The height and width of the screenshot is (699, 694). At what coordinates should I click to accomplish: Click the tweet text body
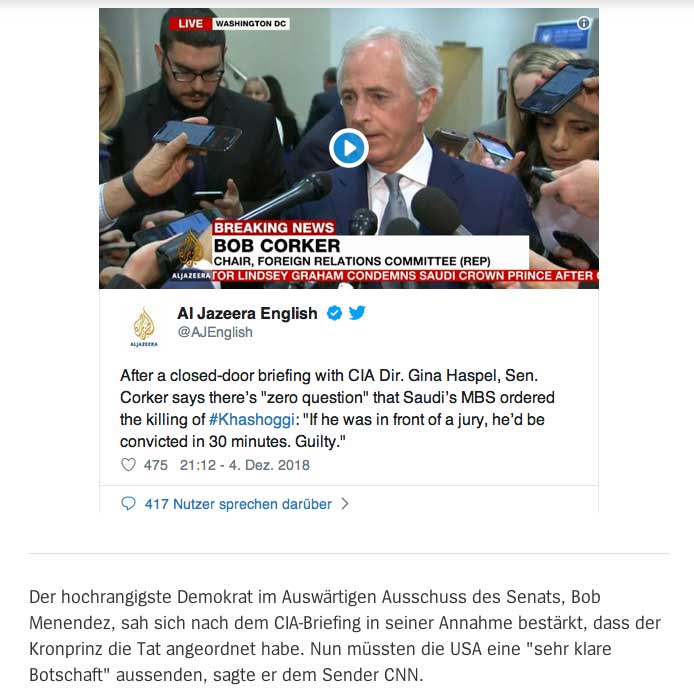(337, 408)
